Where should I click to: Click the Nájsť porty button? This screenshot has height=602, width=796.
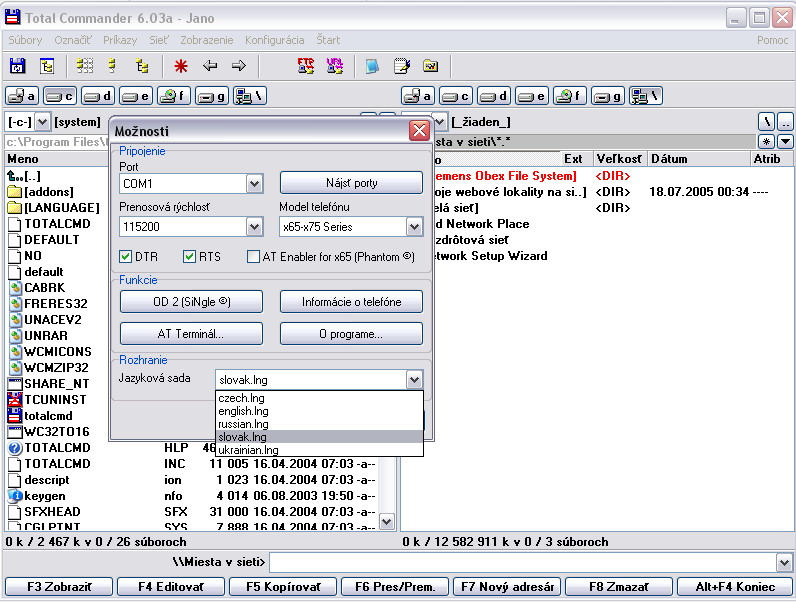[351, 183]
